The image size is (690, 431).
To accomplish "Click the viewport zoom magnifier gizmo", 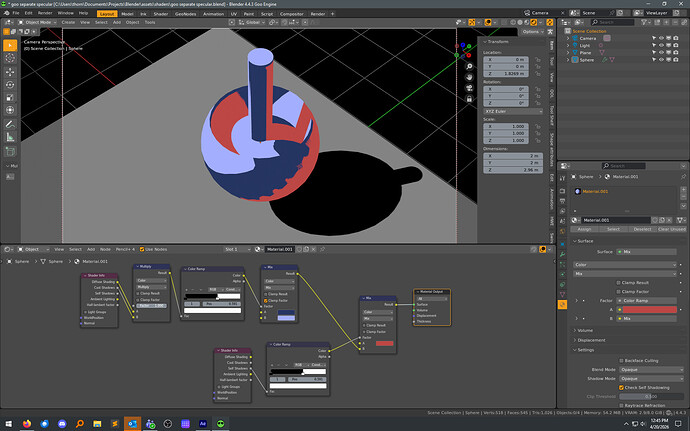I will [469, 66].
